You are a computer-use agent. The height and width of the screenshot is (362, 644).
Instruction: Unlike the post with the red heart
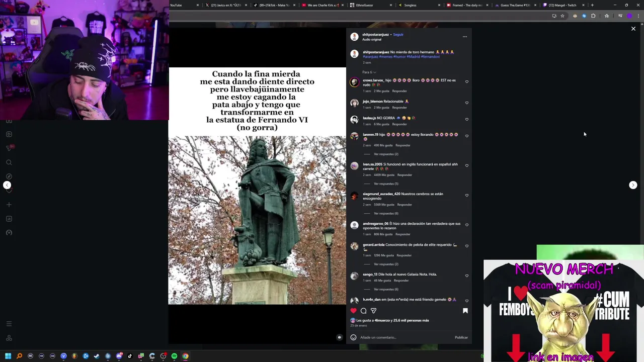click(x=353, y=311)
